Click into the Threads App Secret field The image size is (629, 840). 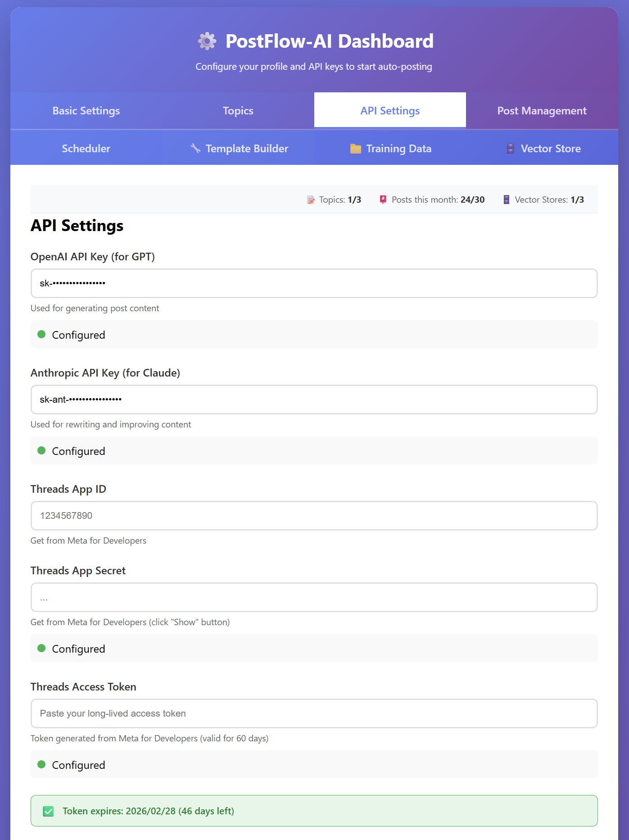pos(314,597)
